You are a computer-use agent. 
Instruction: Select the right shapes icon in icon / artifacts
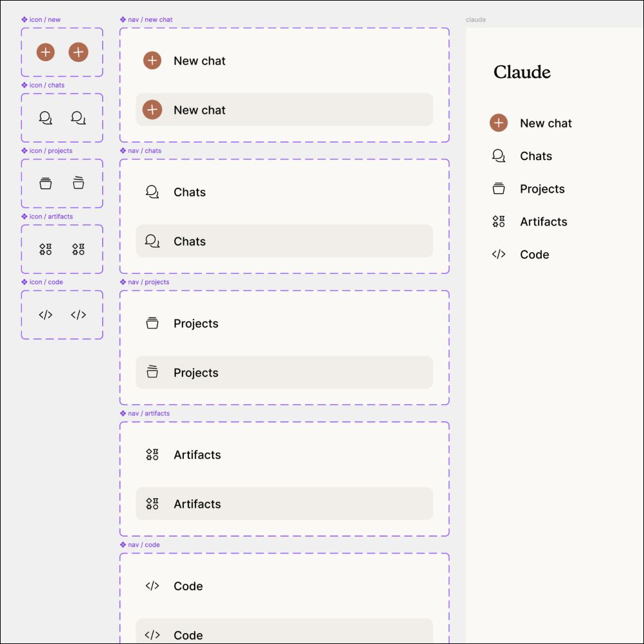[78, 249]
